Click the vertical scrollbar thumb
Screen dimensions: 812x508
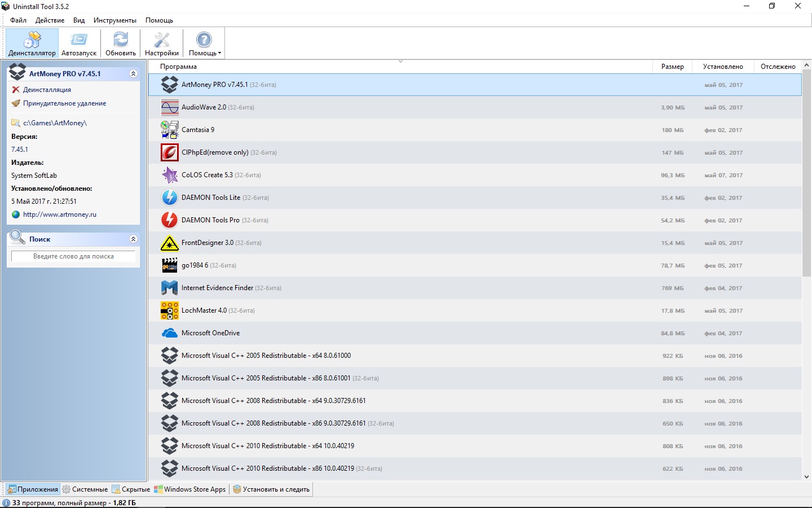[806, 173]
